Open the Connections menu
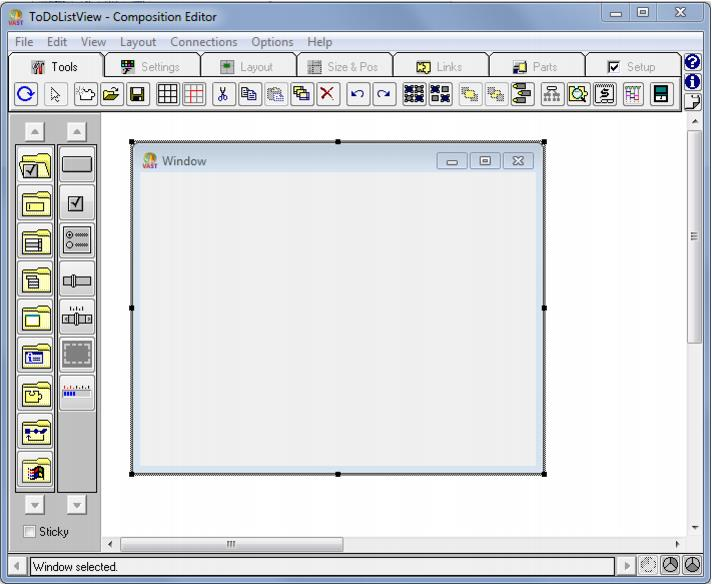Viewport: 712px width, 584px height. click(x=203, y=42)
